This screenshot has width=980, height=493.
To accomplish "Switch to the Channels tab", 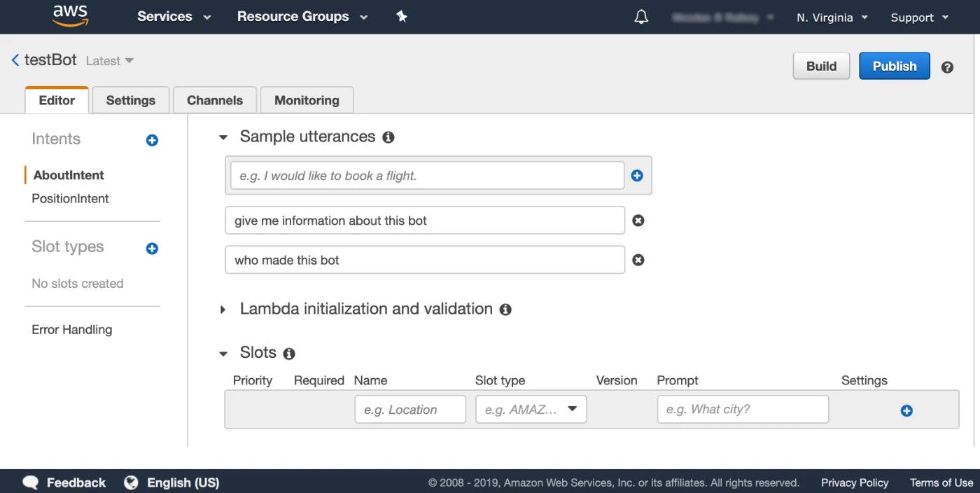I will pyautogui.click(x=214, y=99).
